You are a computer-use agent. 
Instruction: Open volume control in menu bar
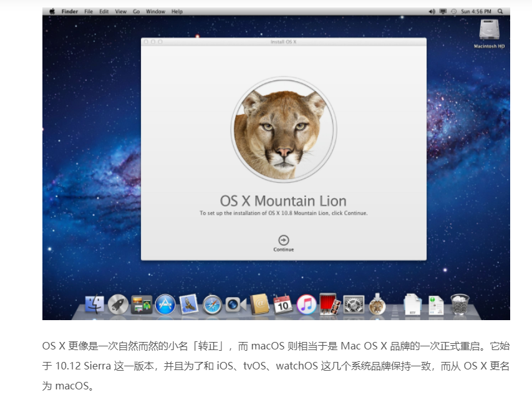(x=432, y=11)
